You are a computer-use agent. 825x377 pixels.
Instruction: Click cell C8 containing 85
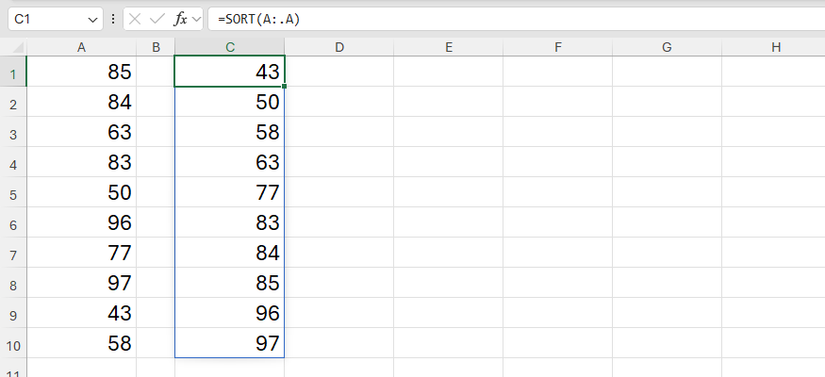(230, 283)
